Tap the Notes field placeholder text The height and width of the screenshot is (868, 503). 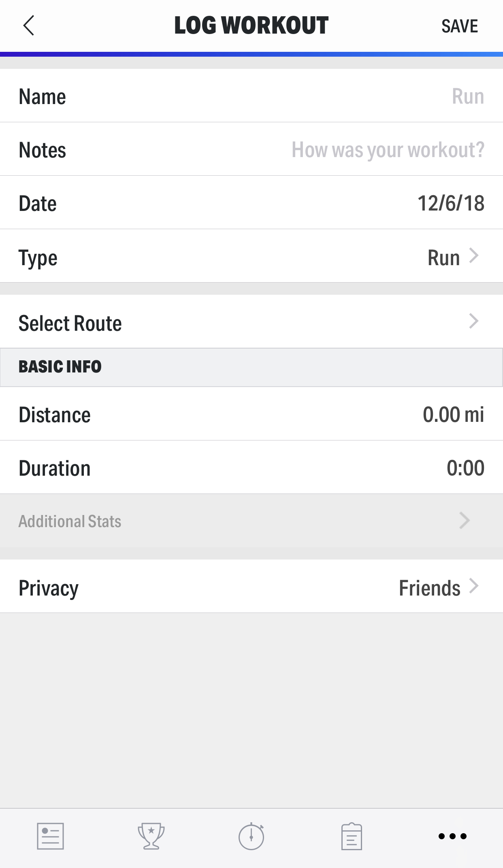tap(388, 150)
